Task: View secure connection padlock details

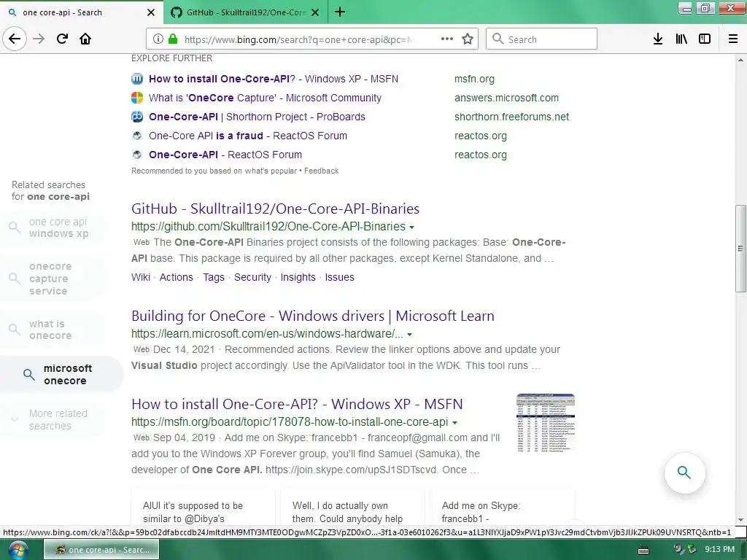Action: point(172,39)
